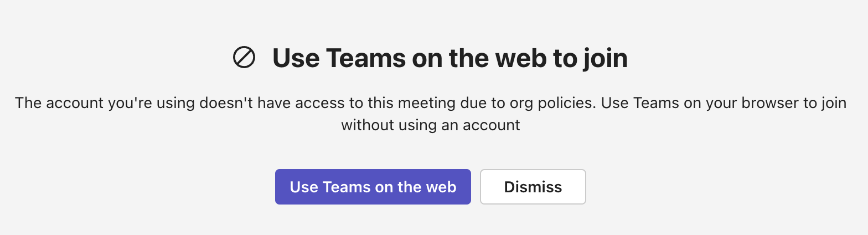Tap the no-access icon left of title
This screenshot has height=235, width=868.
244,58
